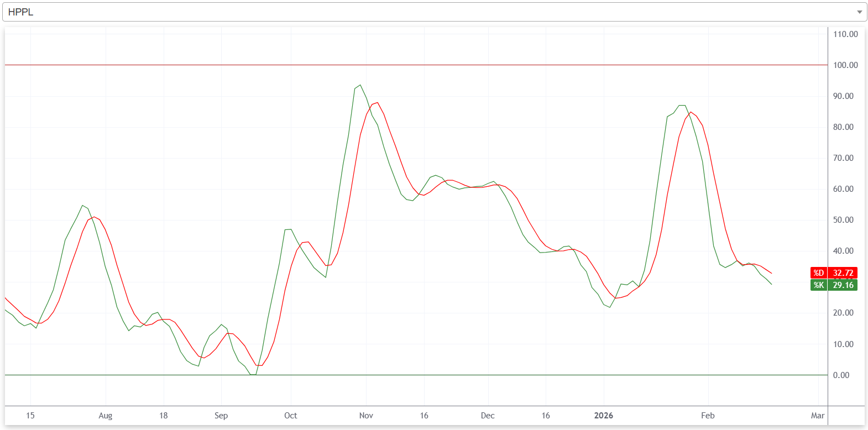
Task: Click the 80.00 label on the price axis
Action: (x=843, y=127)
